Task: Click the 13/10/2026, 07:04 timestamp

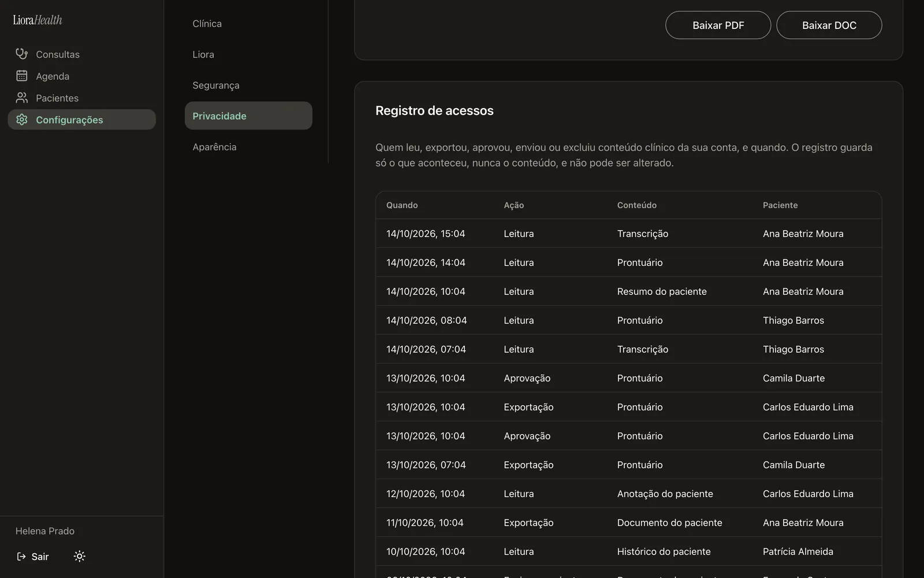Action: pyautogui.click(x=426, y=465)
